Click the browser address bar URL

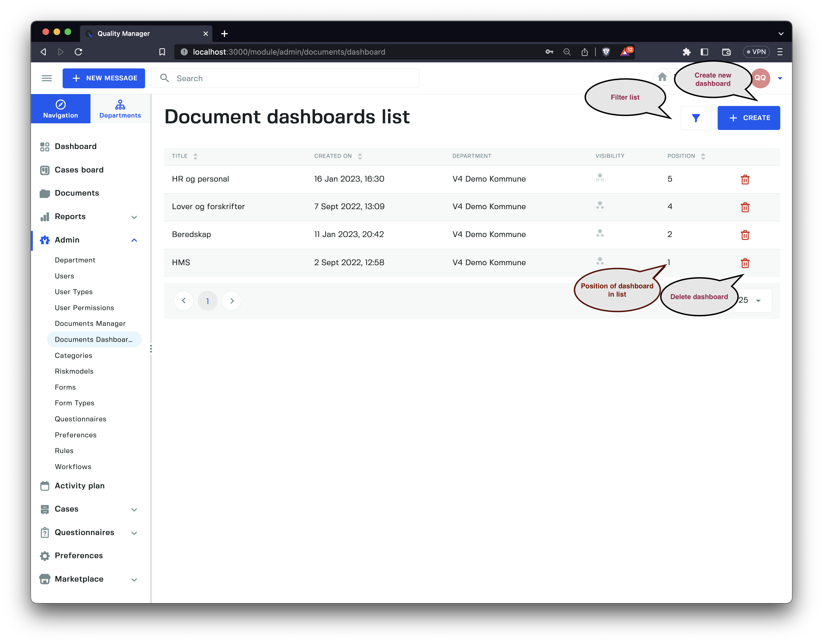tap(289, 52)
